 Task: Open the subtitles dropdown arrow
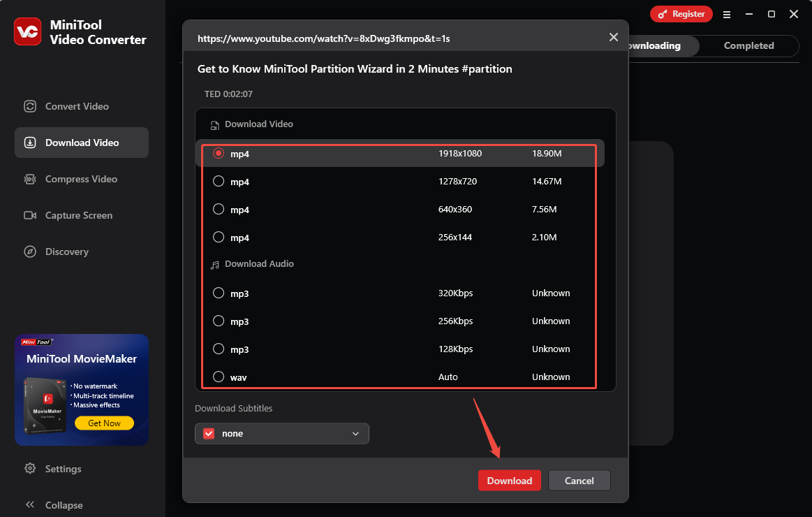click(x=356, y=434)
